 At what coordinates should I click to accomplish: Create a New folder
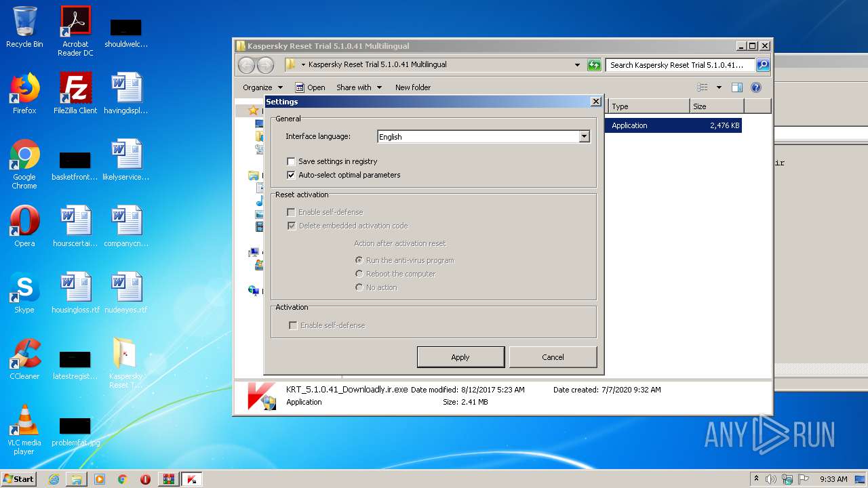413,87
